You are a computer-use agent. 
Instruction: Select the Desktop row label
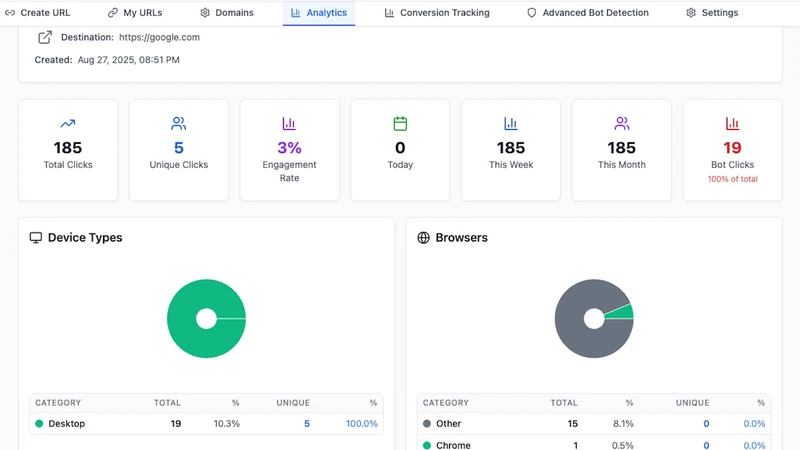(x=66, y=423)
